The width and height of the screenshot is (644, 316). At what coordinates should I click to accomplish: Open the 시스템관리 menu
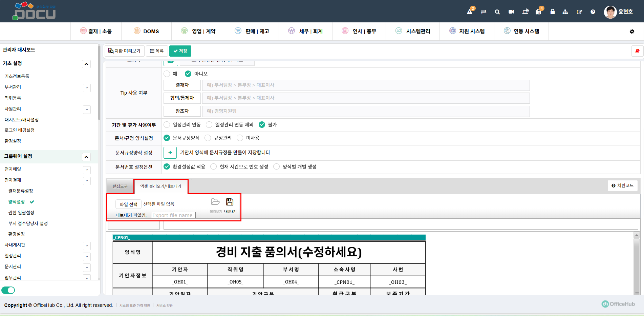click(x=413, y=31)
